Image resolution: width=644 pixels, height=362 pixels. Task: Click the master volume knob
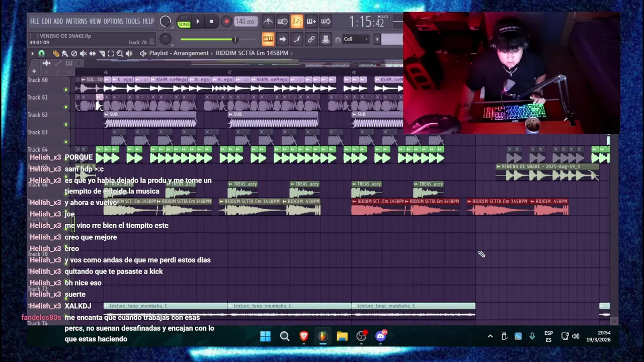tap(165, 22)
